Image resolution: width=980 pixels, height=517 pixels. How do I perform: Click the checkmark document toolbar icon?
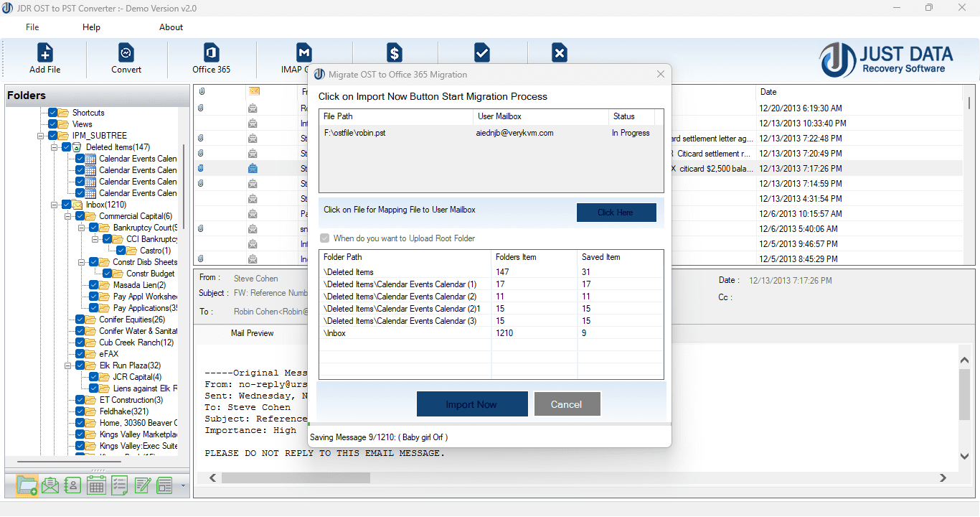[482, 53]
